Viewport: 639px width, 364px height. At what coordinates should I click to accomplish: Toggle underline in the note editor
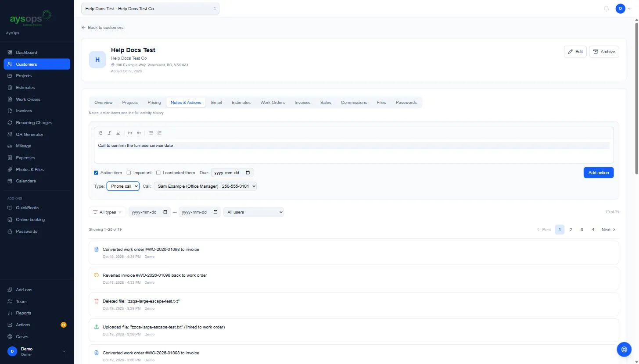point(118,133)
